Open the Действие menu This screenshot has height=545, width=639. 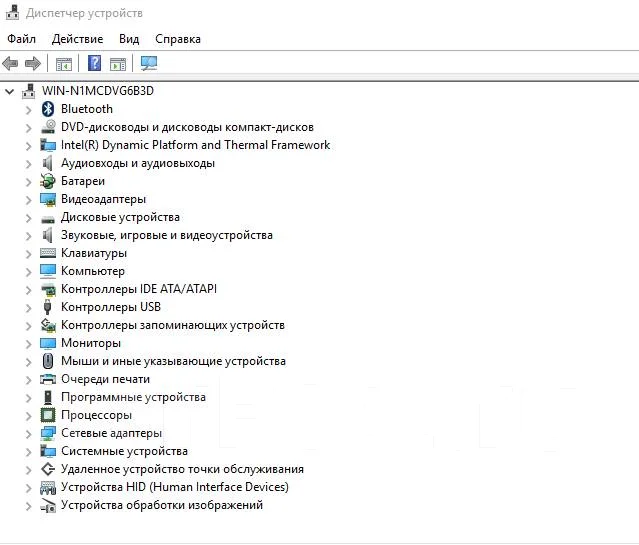coord(77,39)
